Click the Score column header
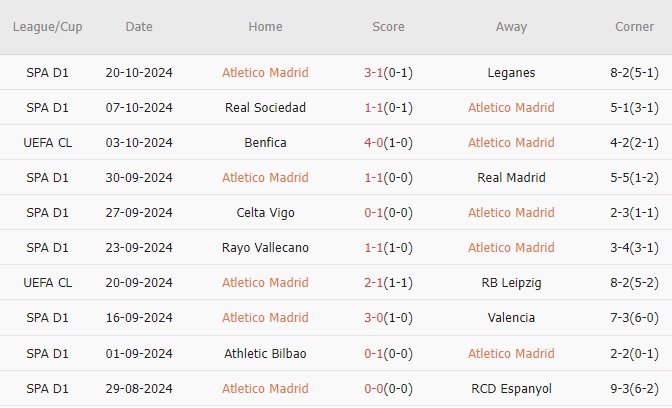 tap(388, 27)
